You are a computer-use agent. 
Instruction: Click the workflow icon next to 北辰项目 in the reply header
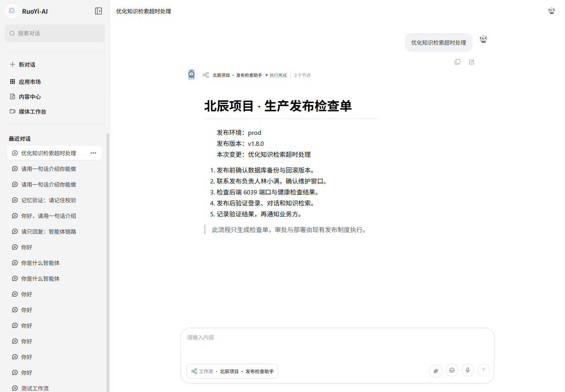coord(206,75)
